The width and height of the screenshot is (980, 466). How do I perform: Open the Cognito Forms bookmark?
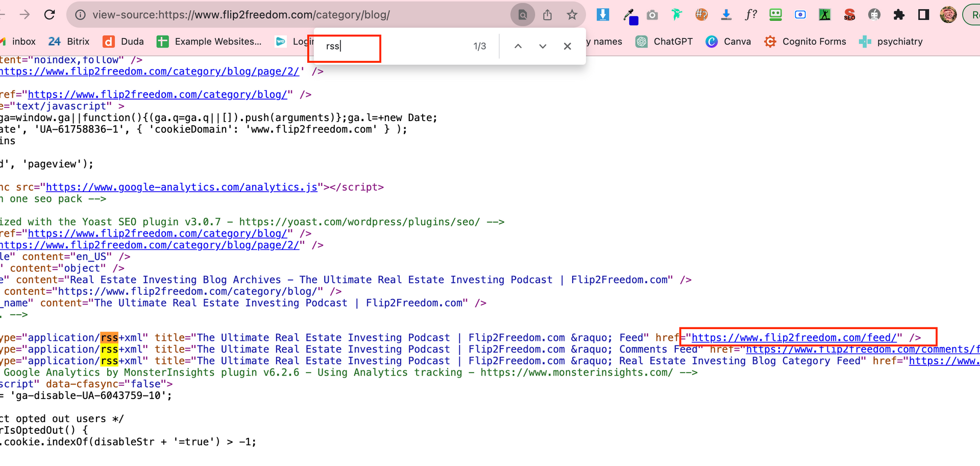coord(805,41)
